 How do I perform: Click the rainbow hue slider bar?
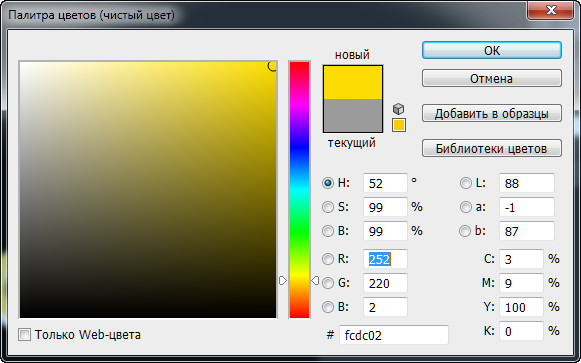299,190
